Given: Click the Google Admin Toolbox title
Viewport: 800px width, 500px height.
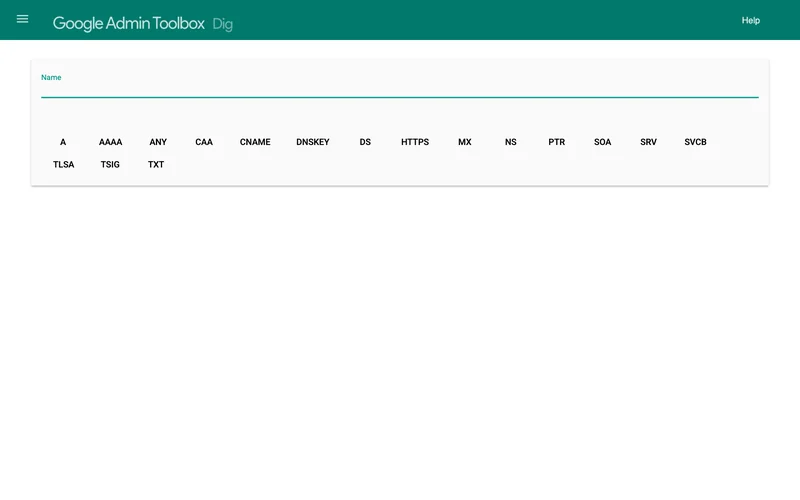Looking at the screenshot, I should point(129,23).
